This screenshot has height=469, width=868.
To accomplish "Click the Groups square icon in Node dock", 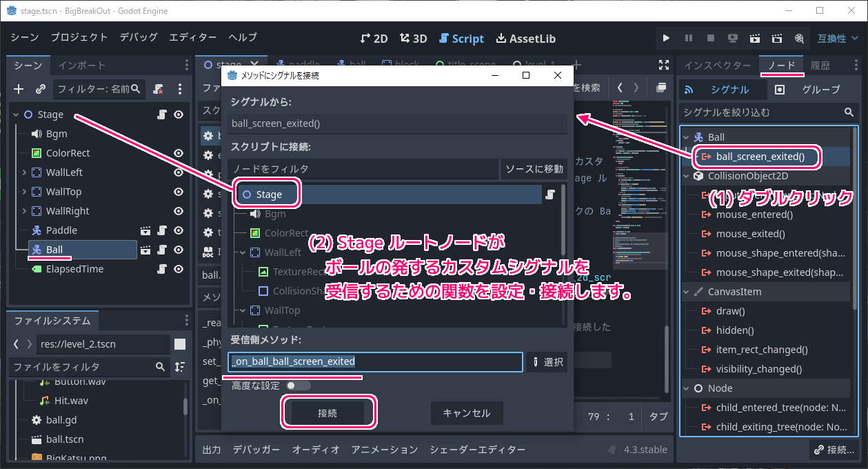I will [x=780, y=90].
